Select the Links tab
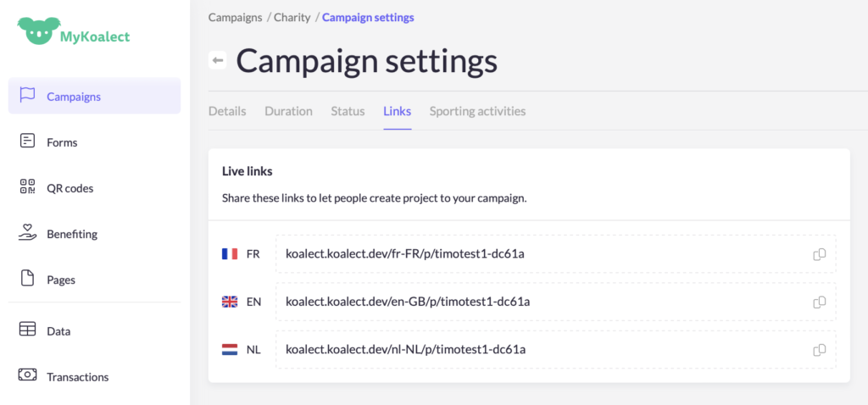 pos(397,111)
